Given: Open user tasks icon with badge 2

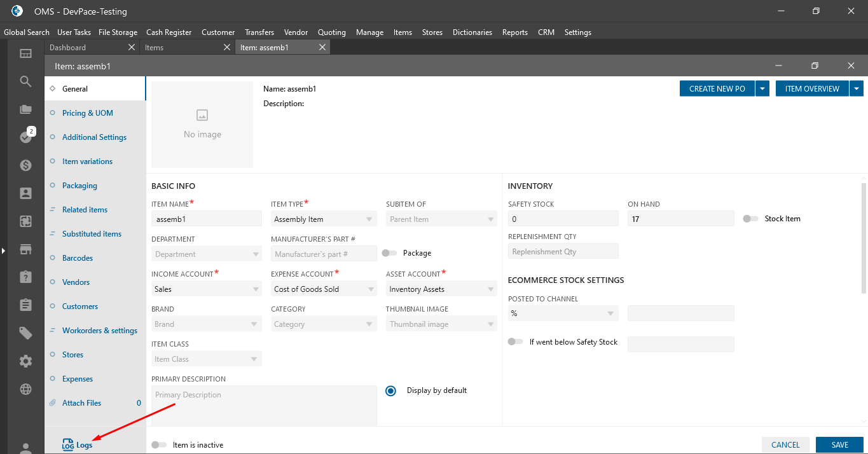Looking at the screenshot, I should [25, 137].
